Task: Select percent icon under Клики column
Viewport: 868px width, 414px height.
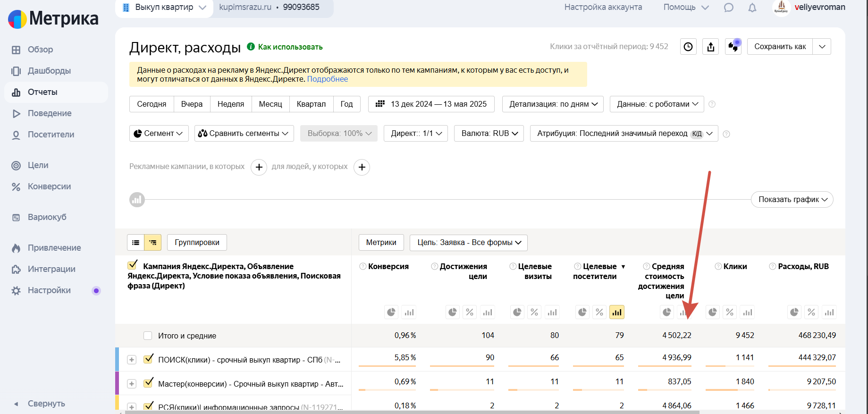Action: click(730, 312)
